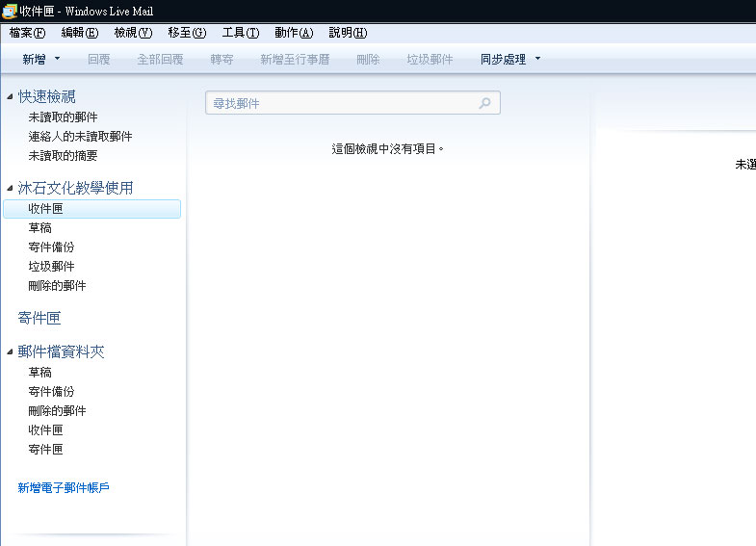756x546 pixels.
Task: Click the 這個檢視中沒有項目 message text
Action: (387, 149)
